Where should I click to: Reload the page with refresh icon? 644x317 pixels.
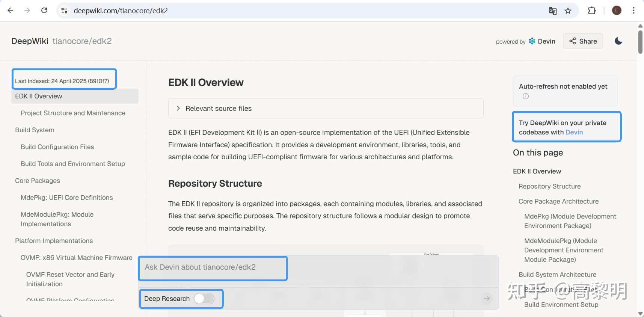[44, 11]
